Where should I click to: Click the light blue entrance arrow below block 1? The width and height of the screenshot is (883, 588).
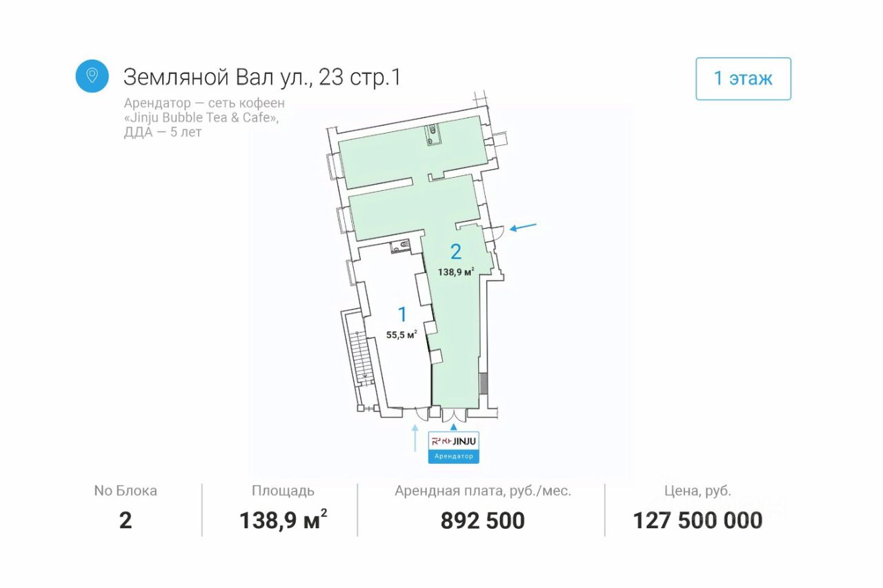click(x=415, y=438)
